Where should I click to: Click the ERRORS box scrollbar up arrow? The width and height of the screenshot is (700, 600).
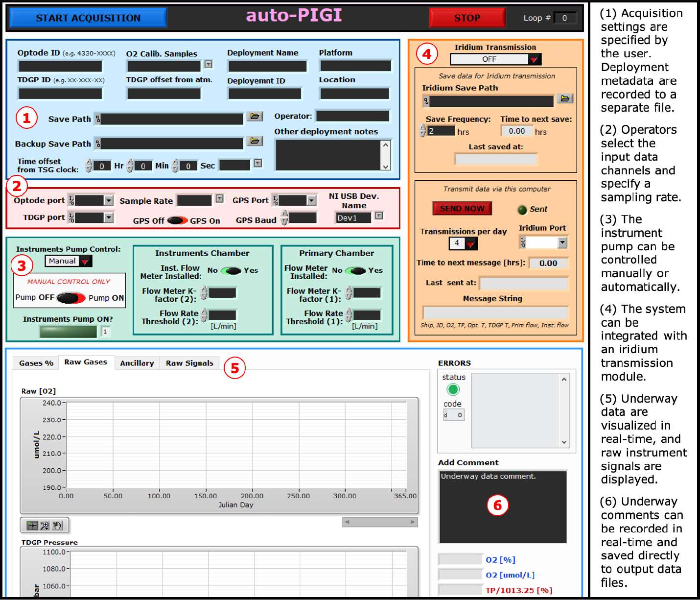[564, 379]
